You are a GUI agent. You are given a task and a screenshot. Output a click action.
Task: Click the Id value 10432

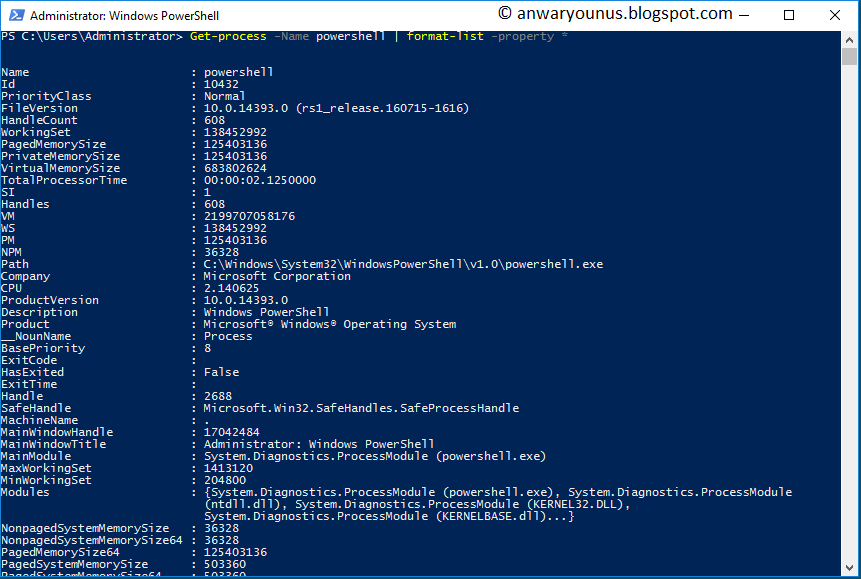[x=221, y=84]
